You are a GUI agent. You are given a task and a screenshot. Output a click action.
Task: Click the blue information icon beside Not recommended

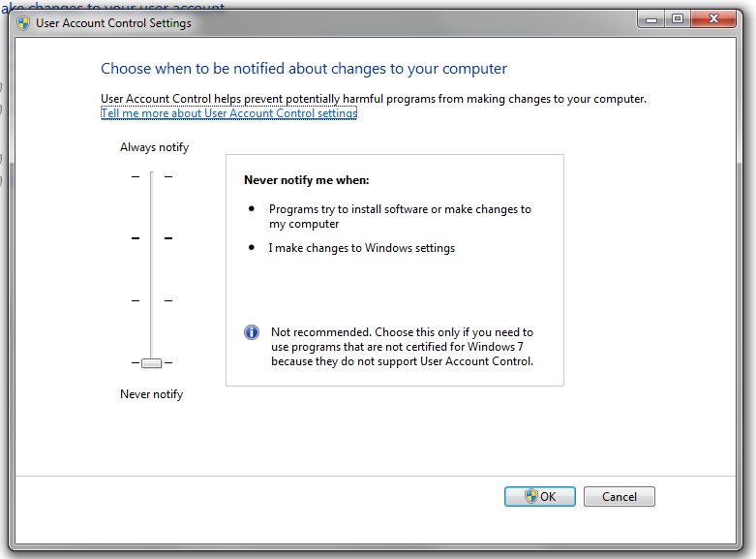252,332
